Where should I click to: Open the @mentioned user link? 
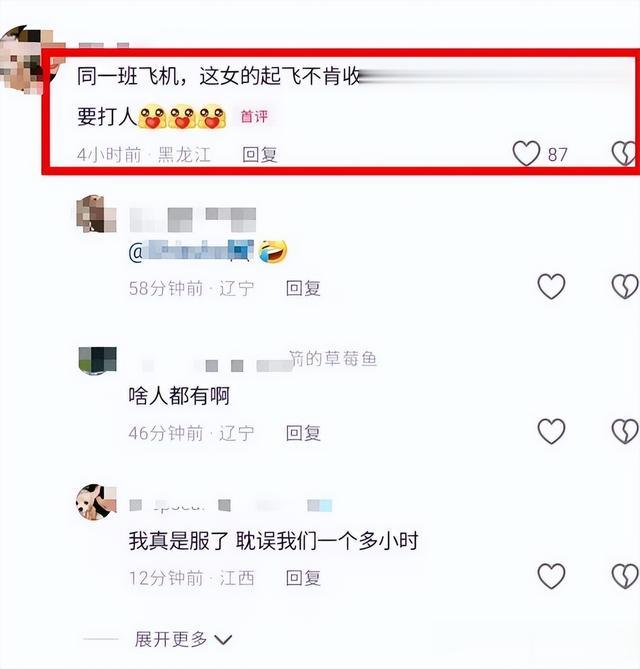tap(191, 251)
